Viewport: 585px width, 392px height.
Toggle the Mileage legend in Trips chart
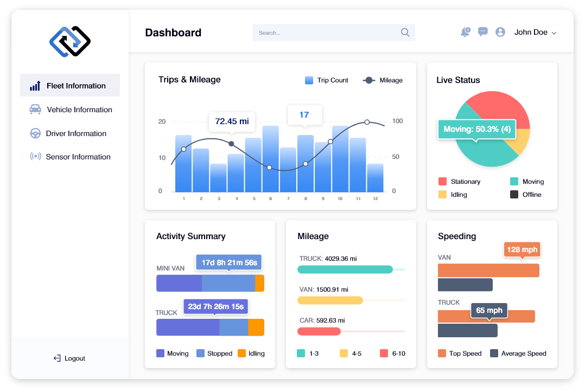(383, 80)
